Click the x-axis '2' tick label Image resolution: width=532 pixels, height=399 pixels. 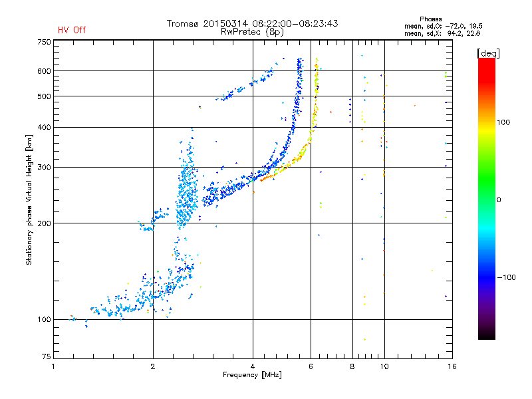[153, 366]
